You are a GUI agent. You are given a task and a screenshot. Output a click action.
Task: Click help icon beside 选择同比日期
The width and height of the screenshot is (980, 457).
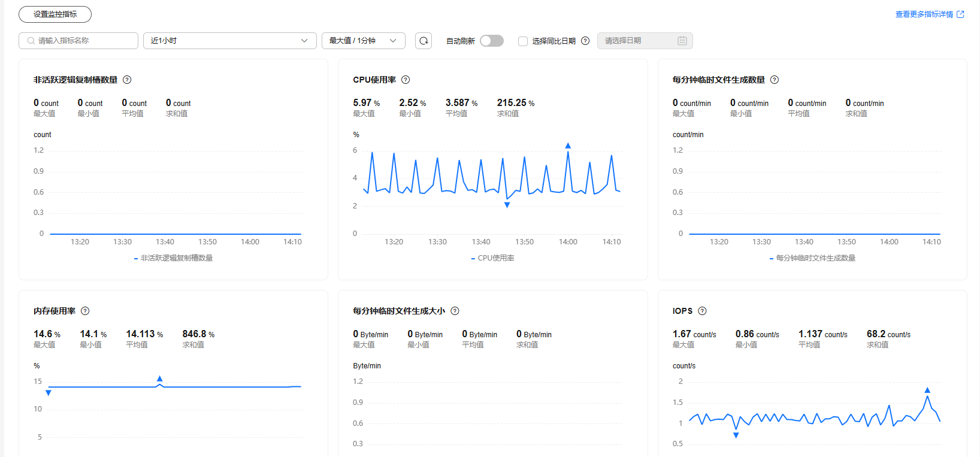click(585, 41)
